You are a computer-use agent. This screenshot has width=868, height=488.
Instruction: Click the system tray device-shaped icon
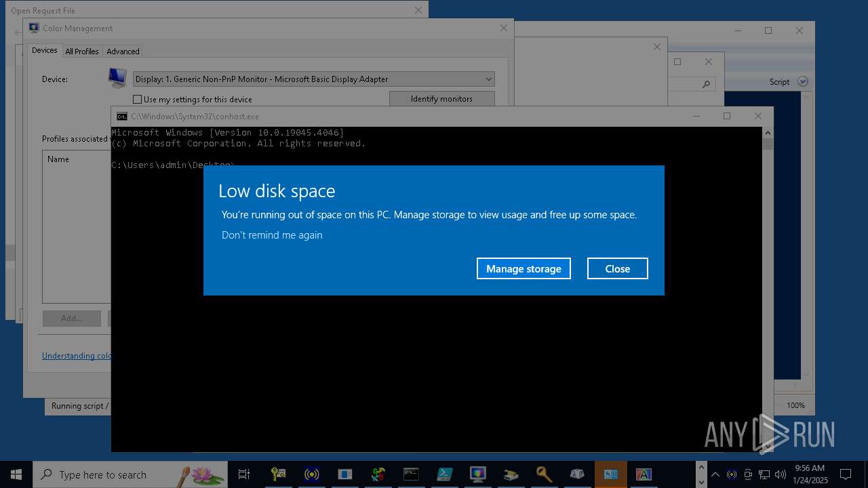point(748,474)
